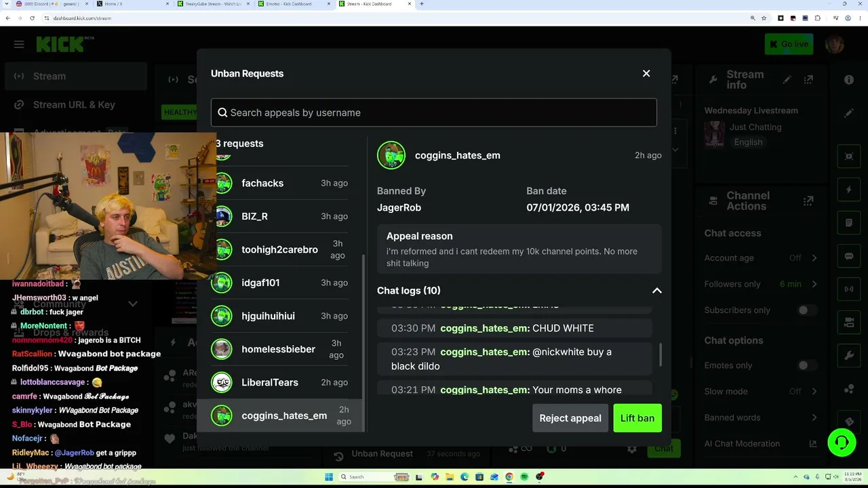Image resolution: width=868 pixels, height=488 pixels.
Task: Open the notes document icon in right rail
Action: click(849, 223)
